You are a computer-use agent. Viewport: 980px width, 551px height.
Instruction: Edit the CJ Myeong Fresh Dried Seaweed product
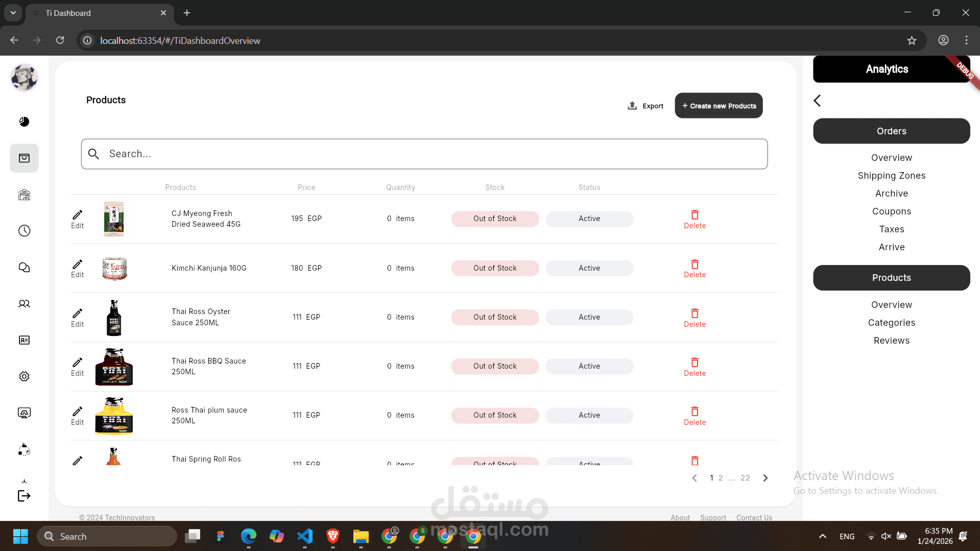78,220
